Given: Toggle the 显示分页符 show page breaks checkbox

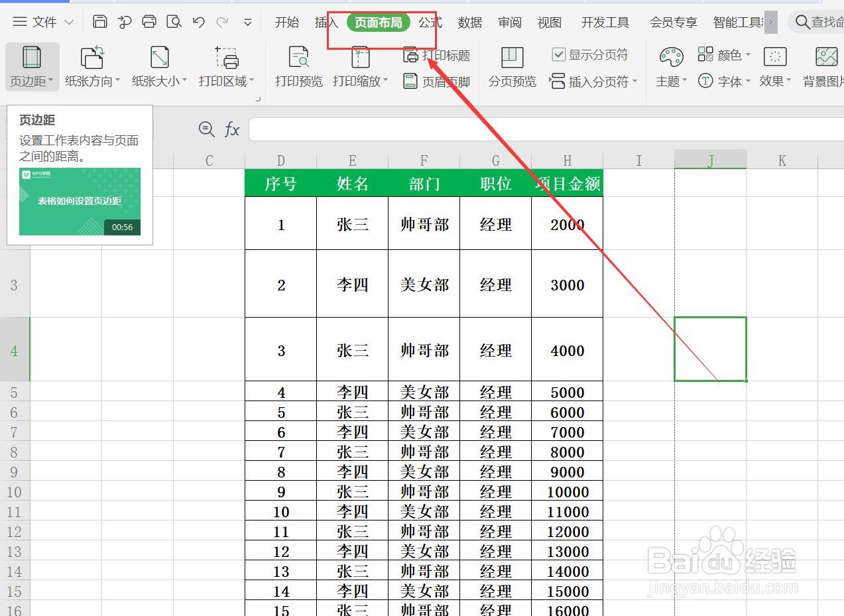Looking at the screenshot, I should pyautogui.click(x=558, y=54).
